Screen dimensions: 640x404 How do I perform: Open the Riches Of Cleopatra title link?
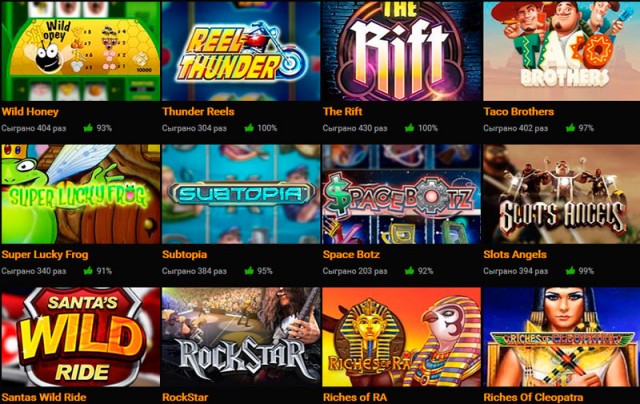pyautogui.click(x=533, y=397)
